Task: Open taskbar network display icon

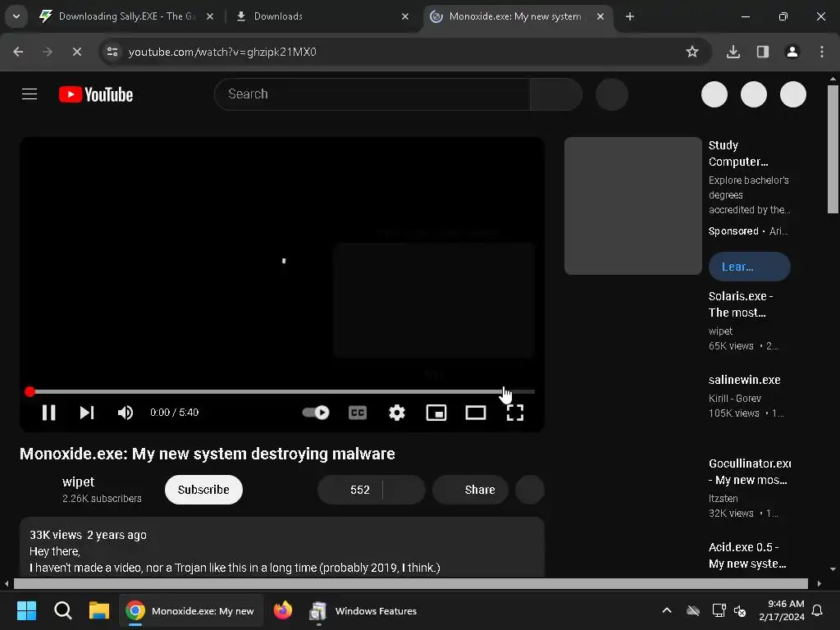Action: click(719, 610)
